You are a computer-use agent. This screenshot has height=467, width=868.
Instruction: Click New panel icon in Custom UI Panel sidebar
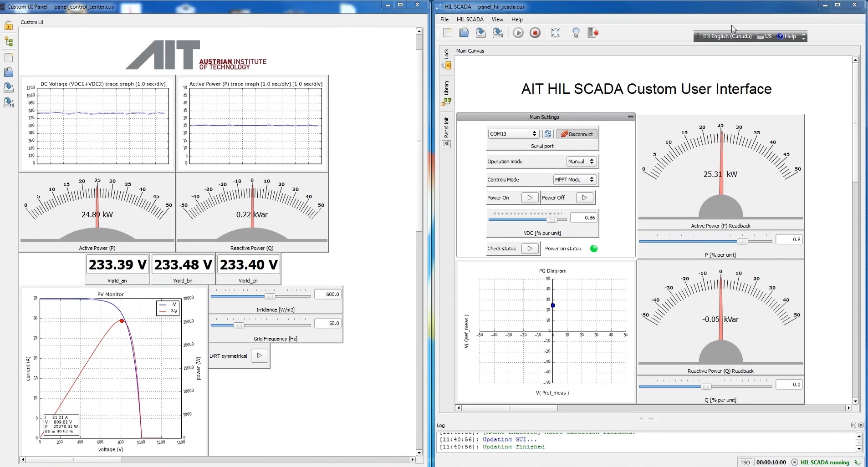9,57
